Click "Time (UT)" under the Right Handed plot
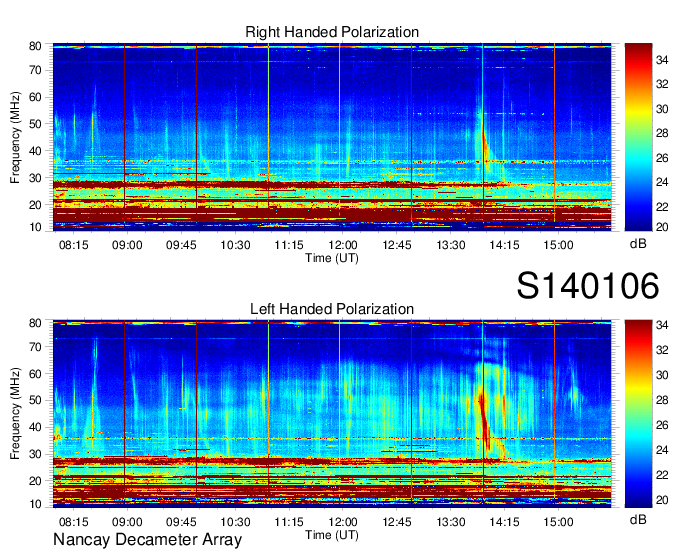Image resolution: width=680 pixels, height=552 pixels. coord(332,258)
